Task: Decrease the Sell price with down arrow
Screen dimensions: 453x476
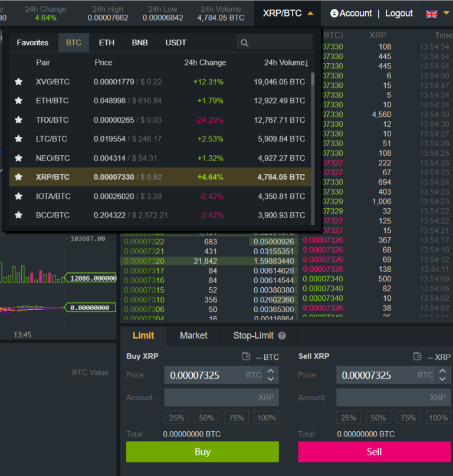Action: [x=442, y=379]
